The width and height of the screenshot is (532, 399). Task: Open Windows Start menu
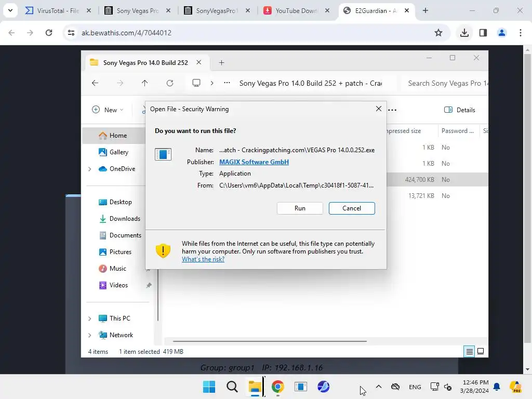pos(209,387)
